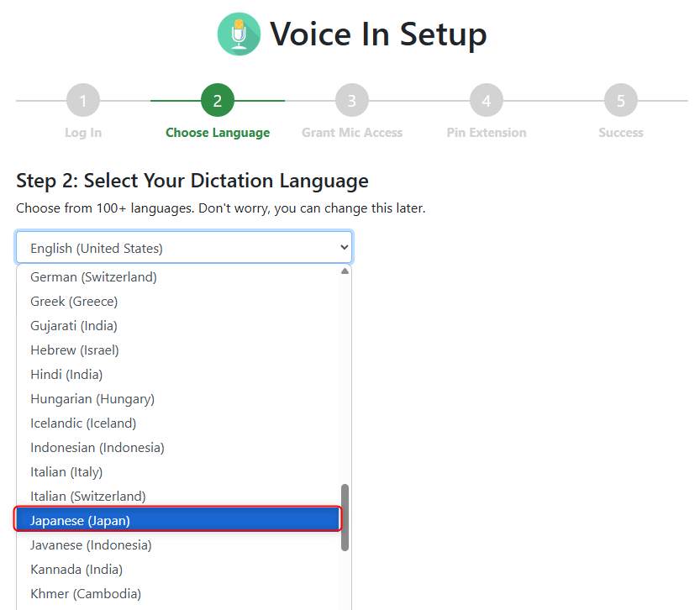Go to step 1 circle
700x610 pixels.
click(x=83, y=100)
